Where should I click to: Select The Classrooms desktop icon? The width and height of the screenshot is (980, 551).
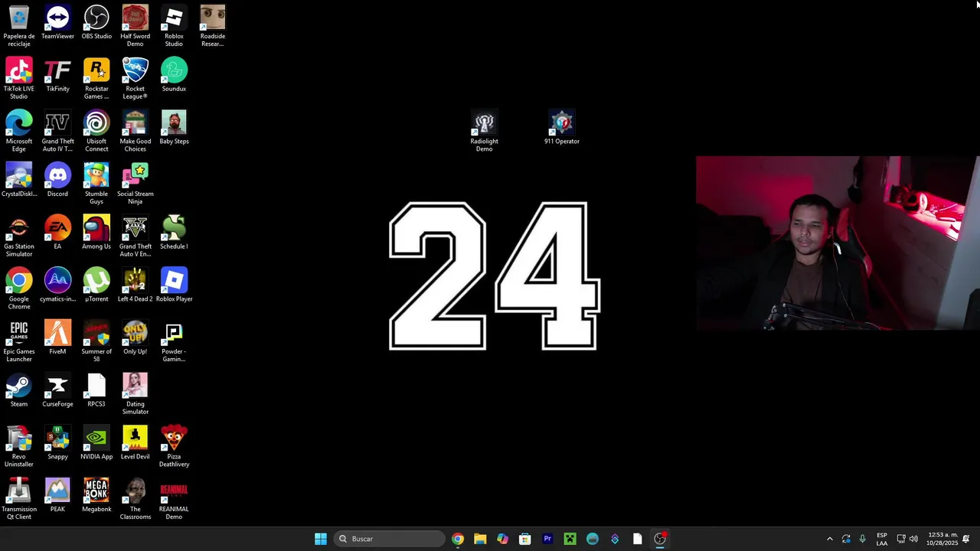point(135,499)
